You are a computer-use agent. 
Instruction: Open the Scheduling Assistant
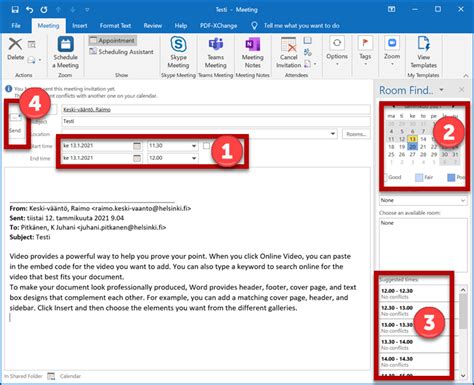click(121, 52)
